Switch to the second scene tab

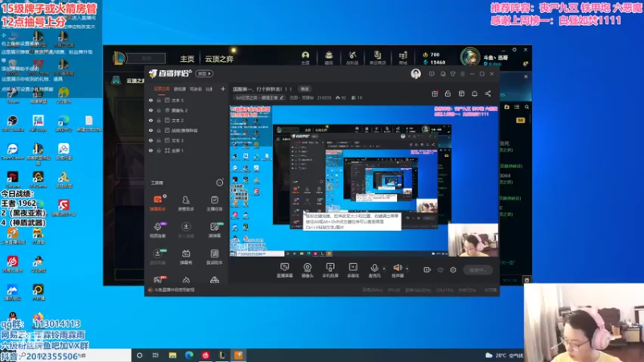click(180, 88)
